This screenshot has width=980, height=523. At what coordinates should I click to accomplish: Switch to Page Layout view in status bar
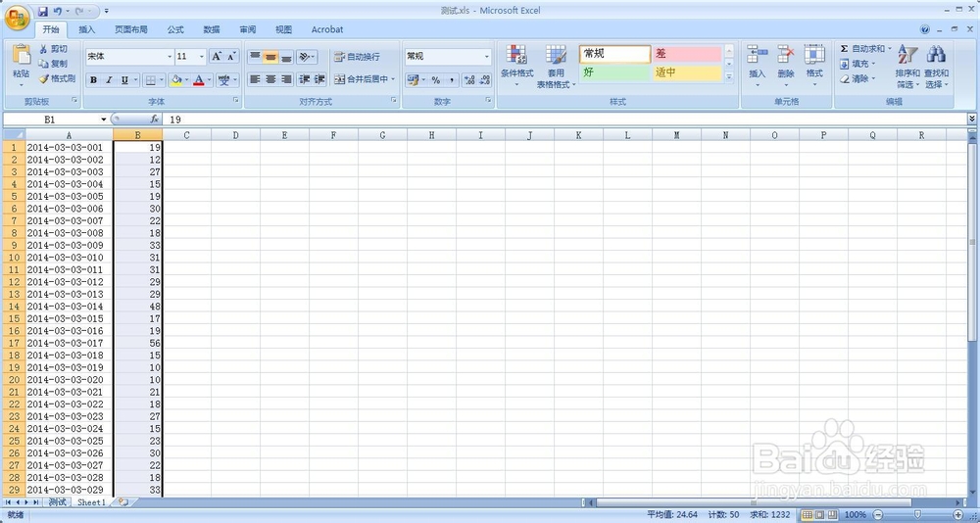click(x=818, y=515)
